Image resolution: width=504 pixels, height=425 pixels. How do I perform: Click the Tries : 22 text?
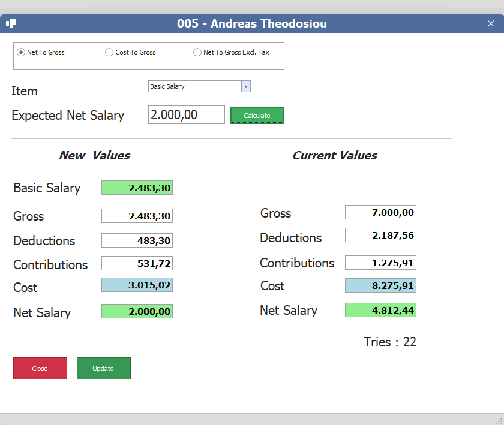pyautogui.click(x=389, y=342)
